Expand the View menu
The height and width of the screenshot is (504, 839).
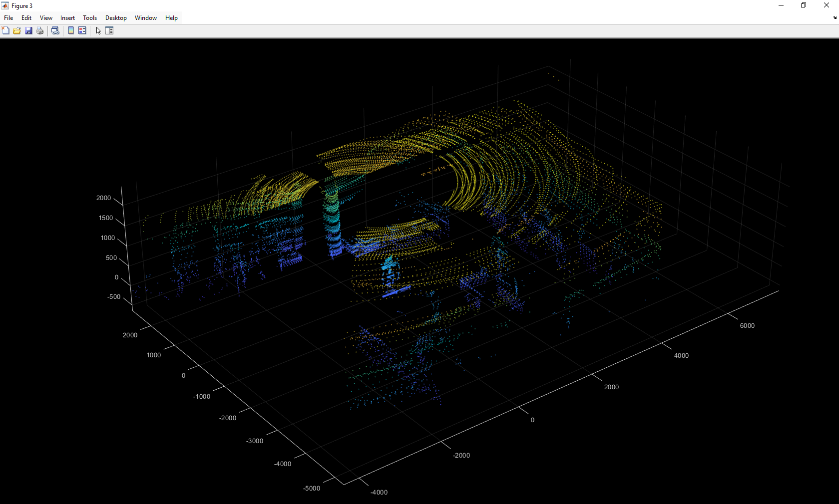click(46, 18)
